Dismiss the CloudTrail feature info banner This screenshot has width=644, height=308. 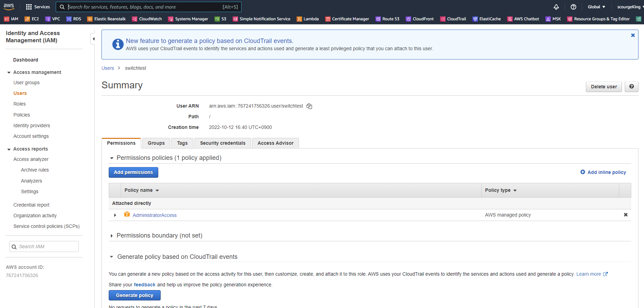(x=633, y=35)
